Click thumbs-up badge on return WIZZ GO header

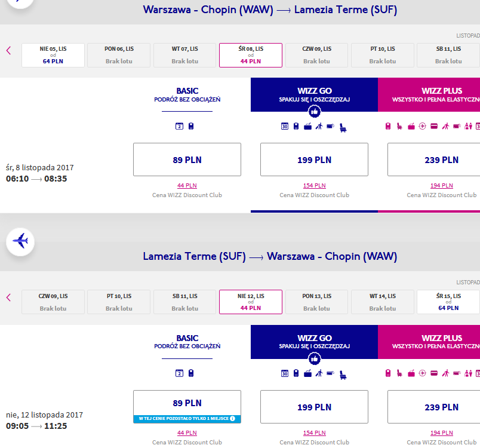tap(315, 359)
